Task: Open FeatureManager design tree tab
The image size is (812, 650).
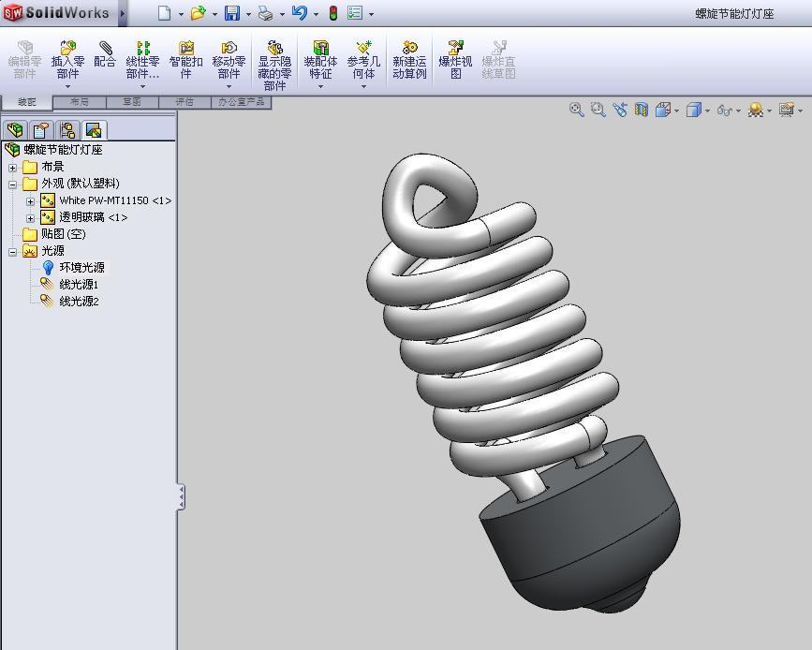Action: [x=16, y=129]
